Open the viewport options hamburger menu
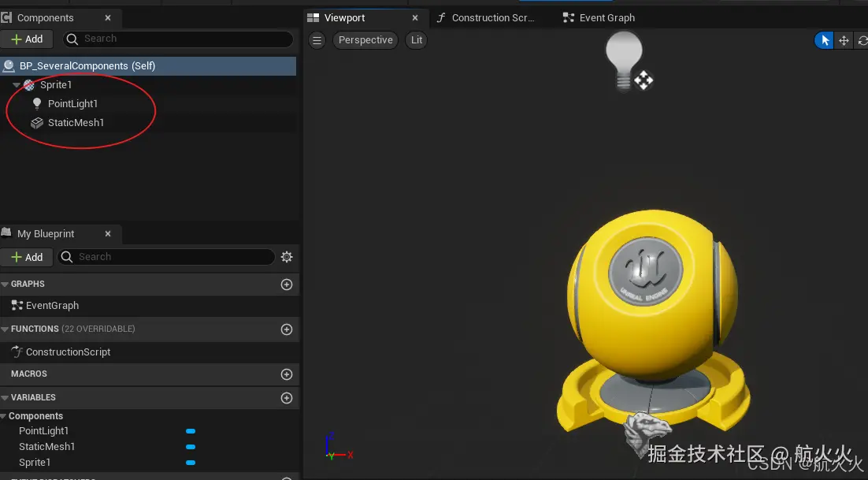This screenshot has width=868, height=480. [x=317, y=40]
